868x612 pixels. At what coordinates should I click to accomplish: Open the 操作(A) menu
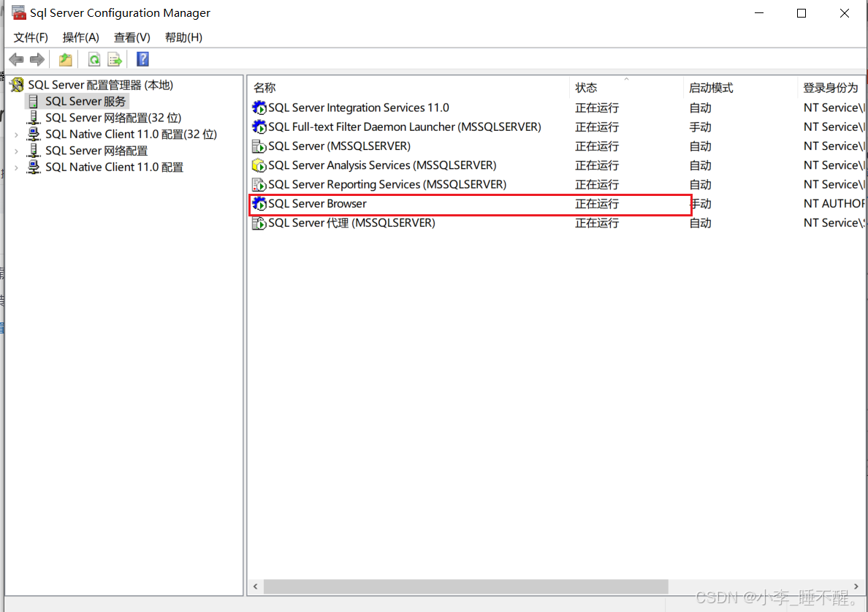pos(81,37)
